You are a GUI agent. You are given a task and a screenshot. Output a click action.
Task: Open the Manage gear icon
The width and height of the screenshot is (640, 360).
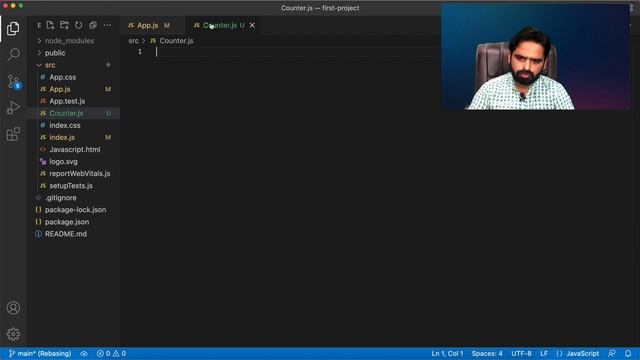pos(13,334)
